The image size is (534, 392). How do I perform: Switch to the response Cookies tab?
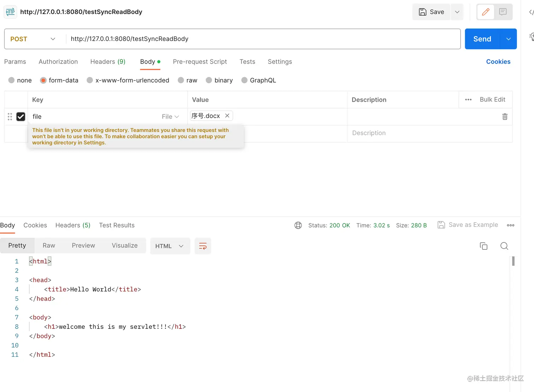pos(35,225)
